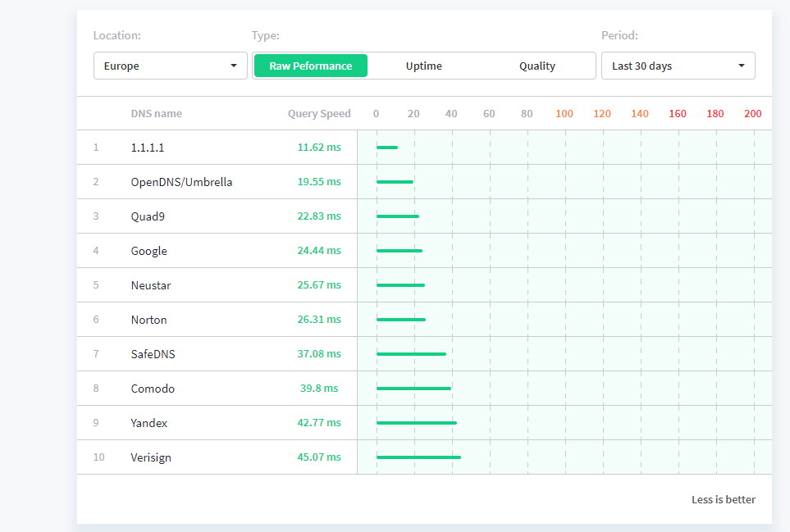The height and width of the screenshot is (532, 790).
Task: Click the DNS name column header
Action: (x=156, y=114)
